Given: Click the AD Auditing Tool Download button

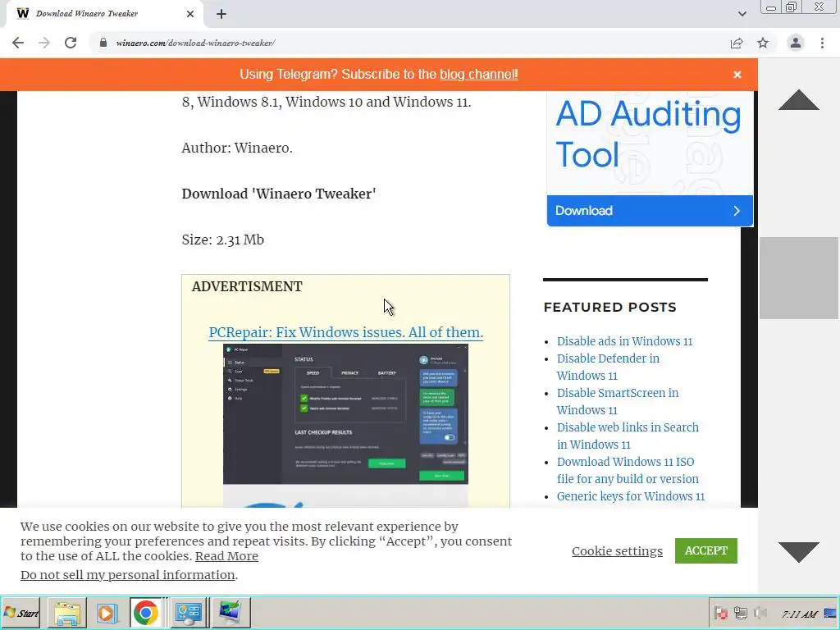Looking at the screenshot, I should pyautogui.click(x=650, y=211).
